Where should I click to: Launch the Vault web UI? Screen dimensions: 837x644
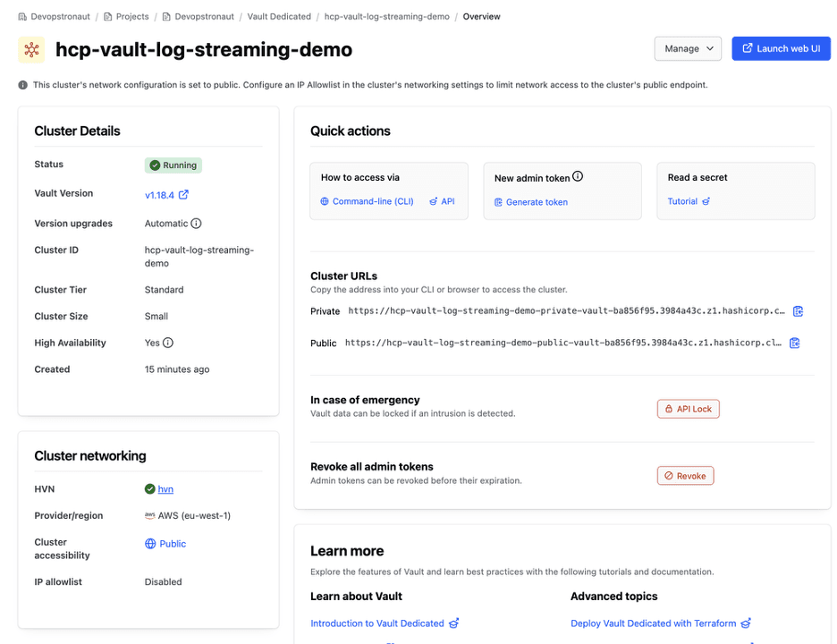[781, 48]
